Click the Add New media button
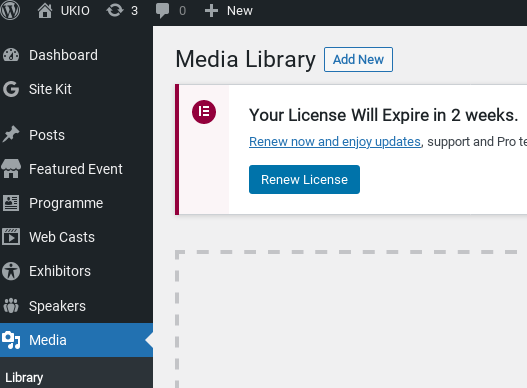 pyautogui.click(x=358, y=60)
